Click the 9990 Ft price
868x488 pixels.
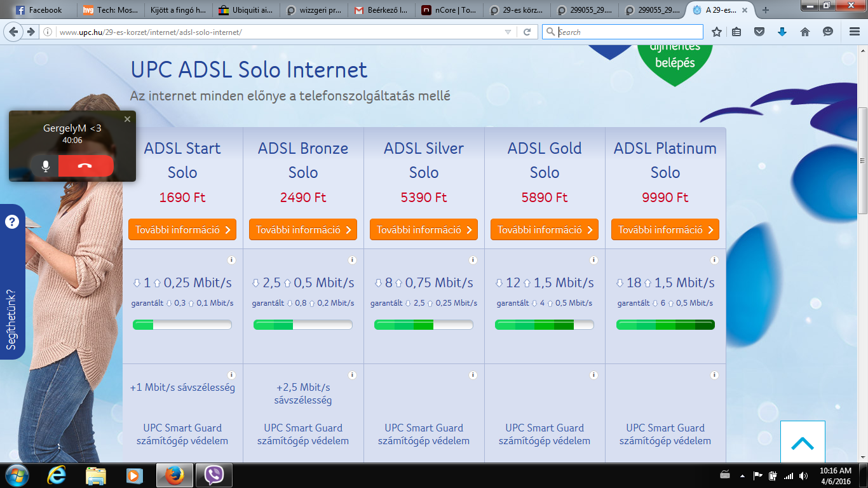point(665,198)
